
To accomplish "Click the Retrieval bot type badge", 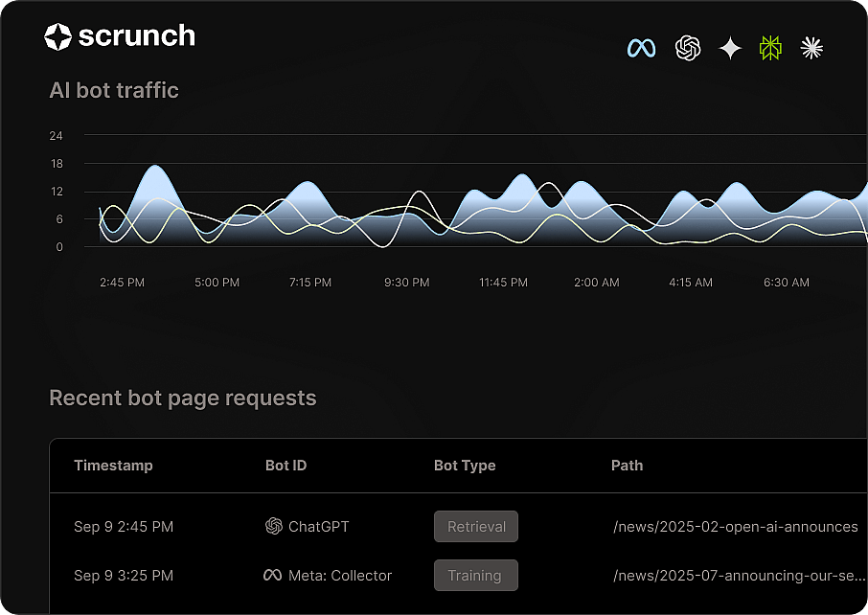I will click(x=476, y=527).
